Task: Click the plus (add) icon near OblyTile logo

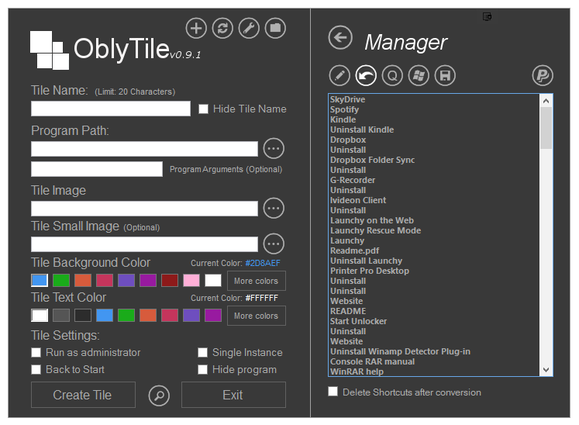Action: pos(196,28)
